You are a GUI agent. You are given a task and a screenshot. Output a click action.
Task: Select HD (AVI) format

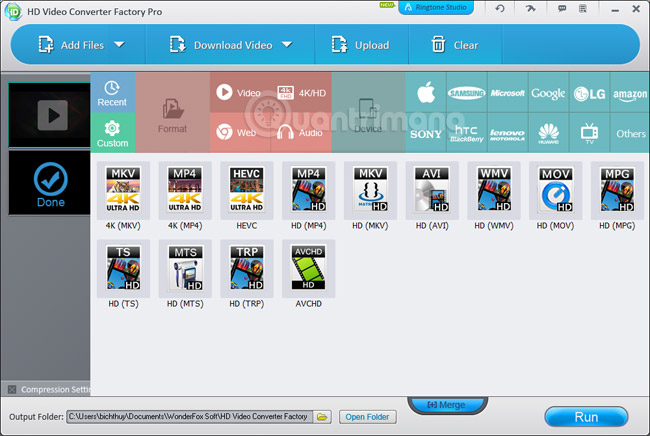(x=432, y=190)
